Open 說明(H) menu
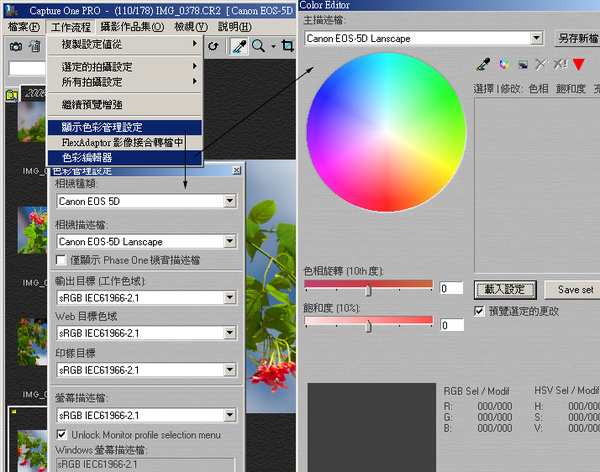Viewport: 600px width, 472px height. pos(235,27)
